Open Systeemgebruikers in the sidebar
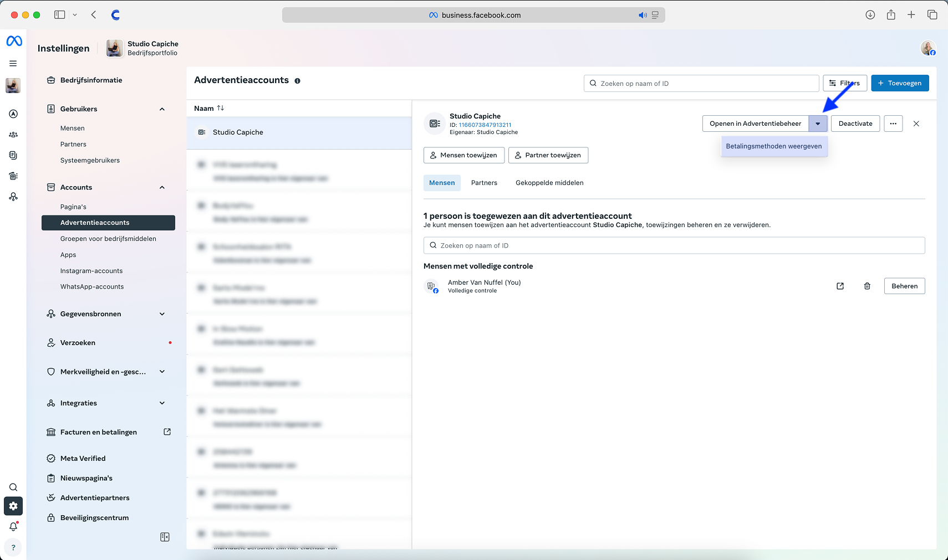 (90, 161)
